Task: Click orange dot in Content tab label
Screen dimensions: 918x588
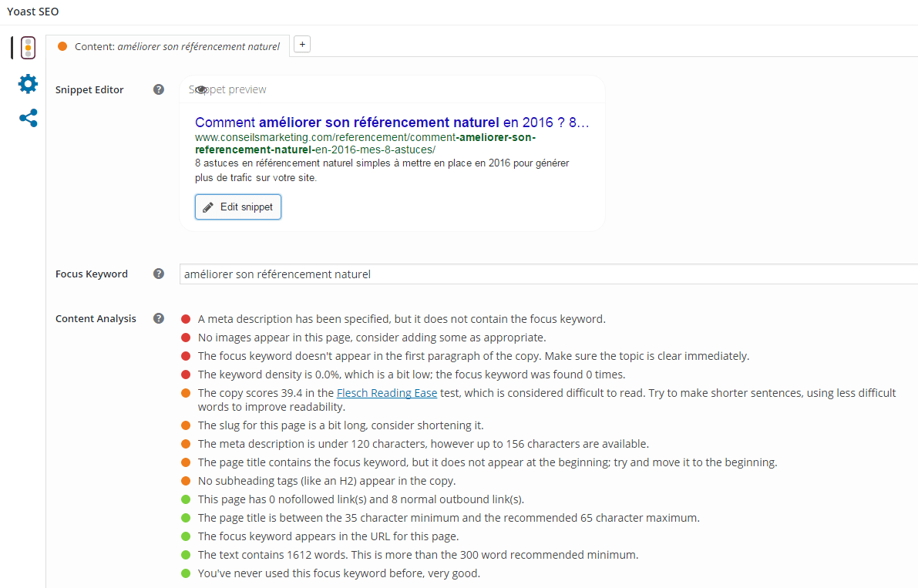Action: pyautogui.click(x=62, y=46)
